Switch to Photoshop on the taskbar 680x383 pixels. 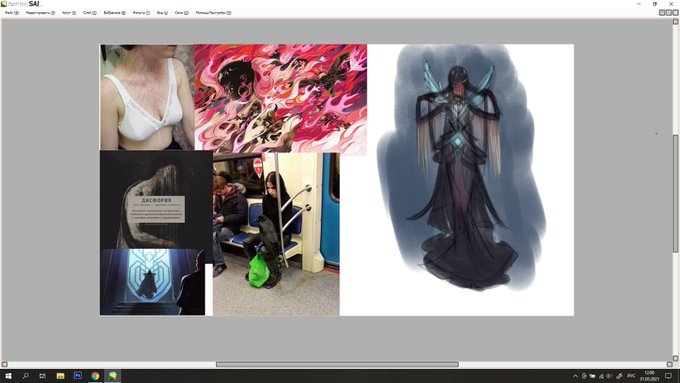click(x=78, y=376)
